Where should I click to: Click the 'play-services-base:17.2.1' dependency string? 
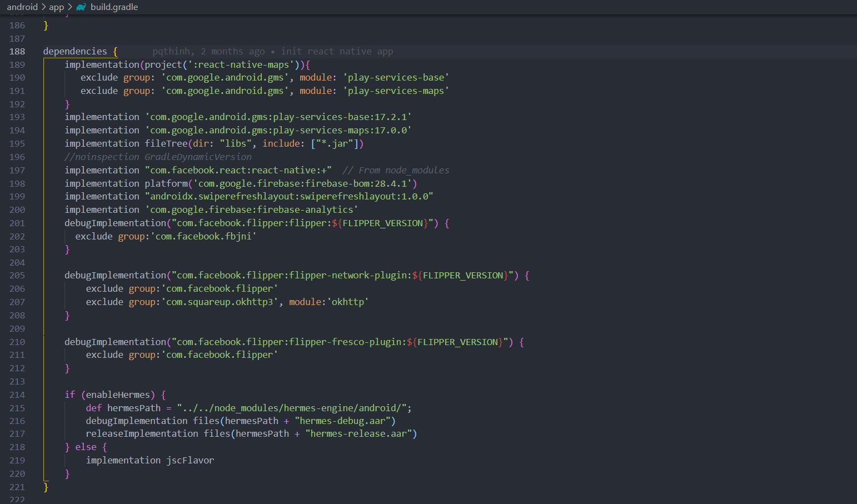click(278, 117)
